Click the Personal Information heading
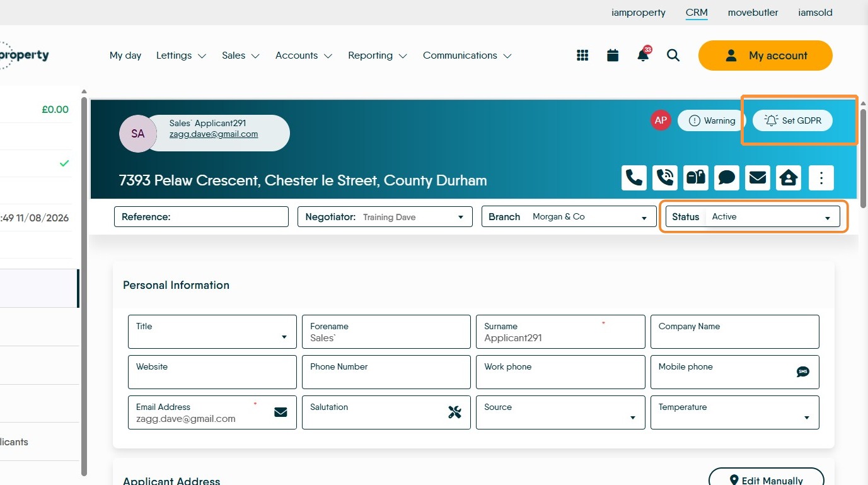 coord(176,285)
